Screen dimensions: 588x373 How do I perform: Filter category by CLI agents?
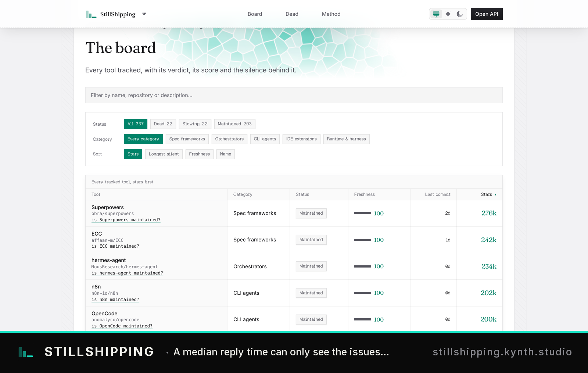(265, 139)
